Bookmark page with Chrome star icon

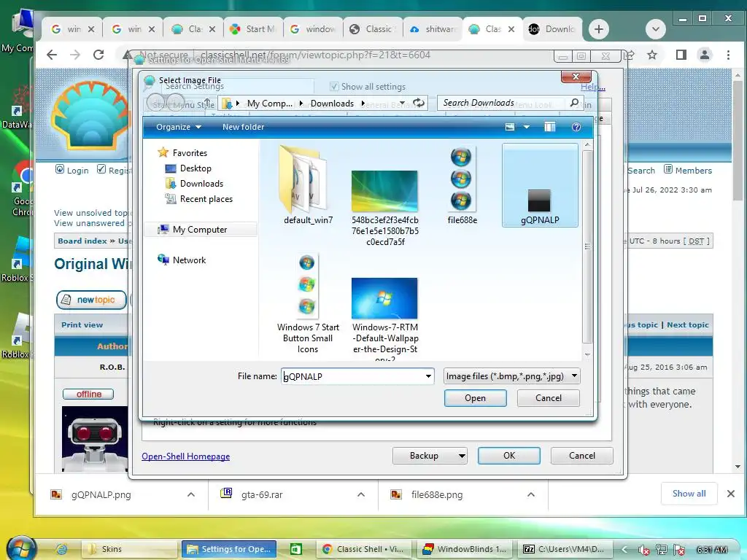651,55
